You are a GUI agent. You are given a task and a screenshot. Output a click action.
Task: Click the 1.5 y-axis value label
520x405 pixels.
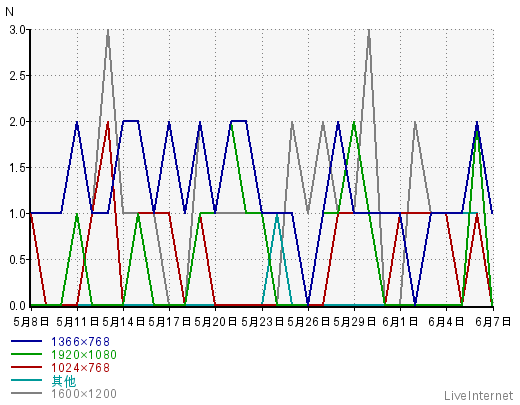18,168
